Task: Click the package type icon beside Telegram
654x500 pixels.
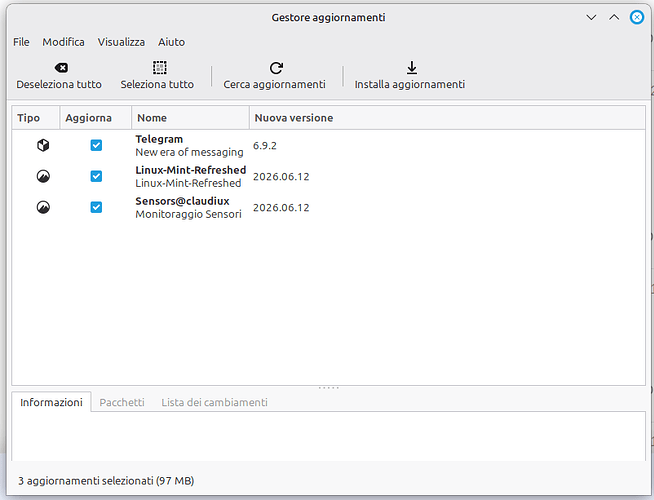Action: point(43,145)
